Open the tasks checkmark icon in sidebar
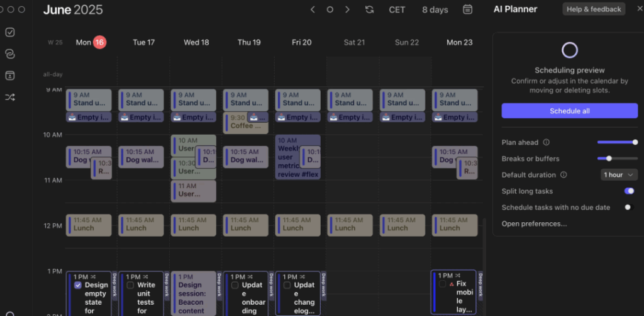Viewport: 644px width, 316px height. tap(10, 32)
